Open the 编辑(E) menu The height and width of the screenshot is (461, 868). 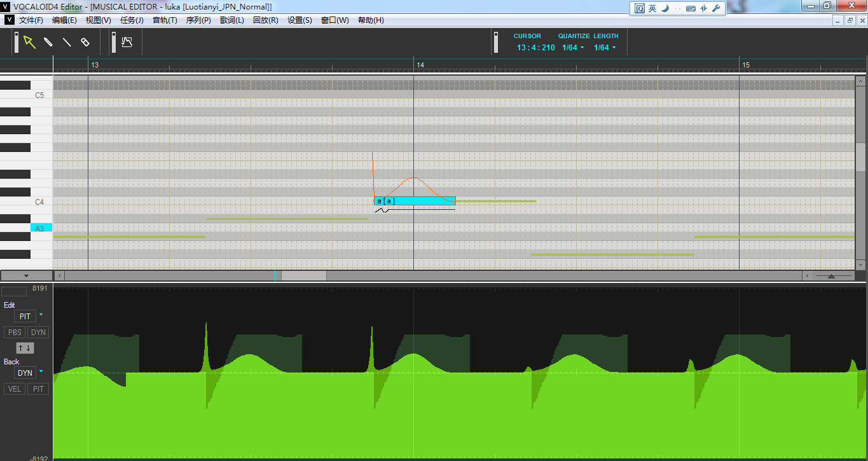[x=64, y=20]
